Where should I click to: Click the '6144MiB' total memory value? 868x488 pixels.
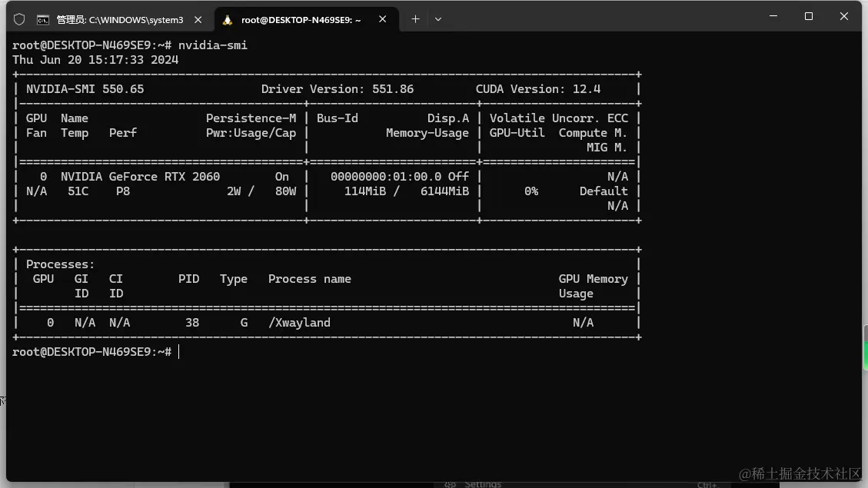point(444,191)
